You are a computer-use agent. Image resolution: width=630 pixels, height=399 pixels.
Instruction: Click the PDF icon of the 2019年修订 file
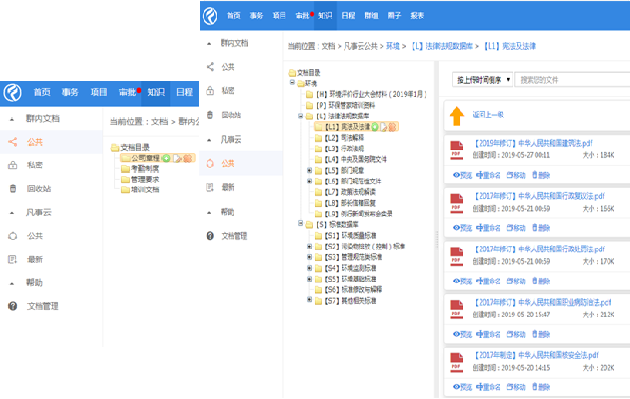tap(456, 150)
